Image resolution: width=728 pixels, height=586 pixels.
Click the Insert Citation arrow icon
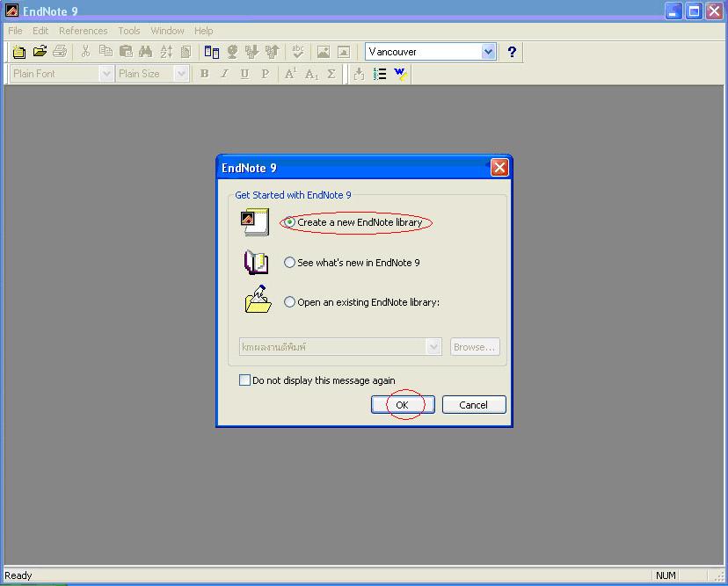pos(359,74)
